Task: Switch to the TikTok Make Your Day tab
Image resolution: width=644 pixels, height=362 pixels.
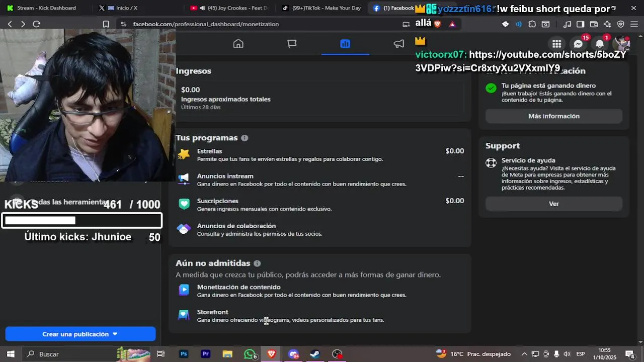Action: pos(321,8)
